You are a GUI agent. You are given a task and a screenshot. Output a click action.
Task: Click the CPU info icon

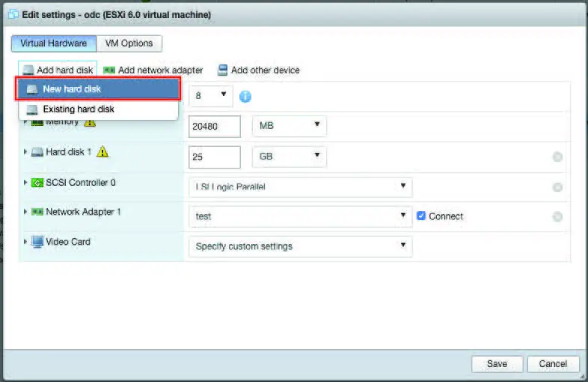(x=245, y=97)
